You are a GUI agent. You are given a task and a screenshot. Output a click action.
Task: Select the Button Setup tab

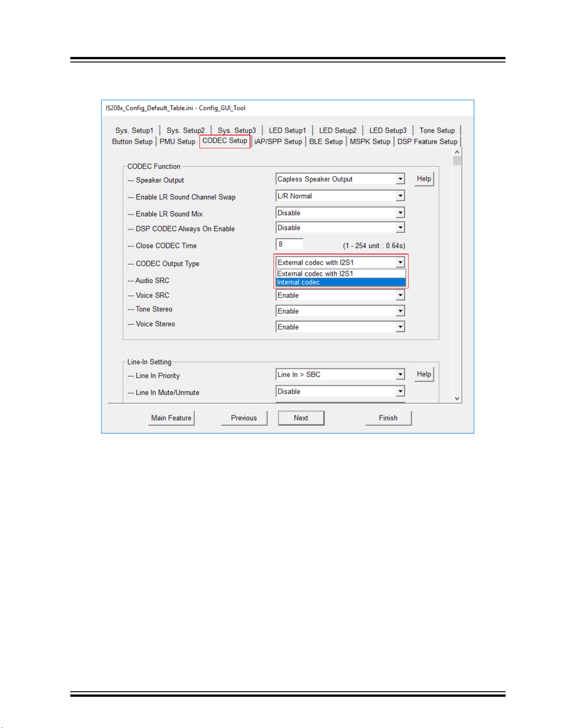click(x=132, y=141)
